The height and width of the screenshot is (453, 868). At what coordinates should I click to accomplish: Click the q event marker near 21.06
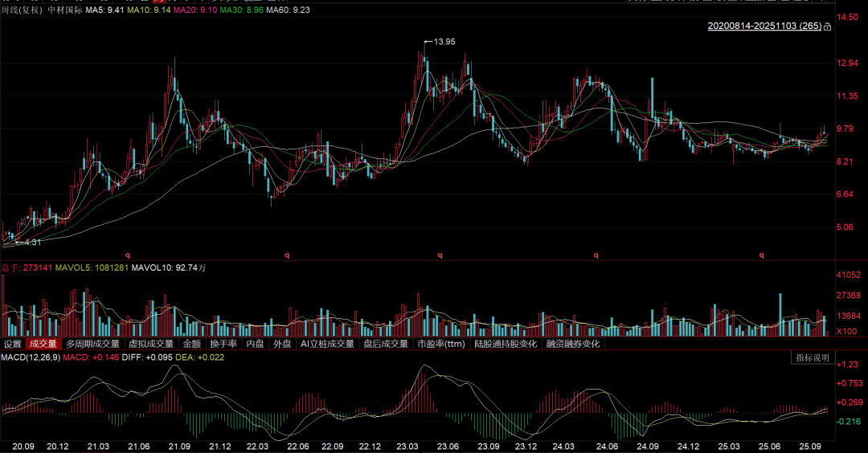click(x=128, y=255)
